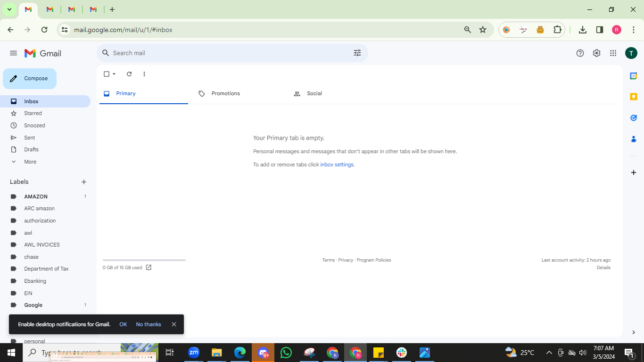
Task: Open the Google apps grid
Action: pos(613,53)
